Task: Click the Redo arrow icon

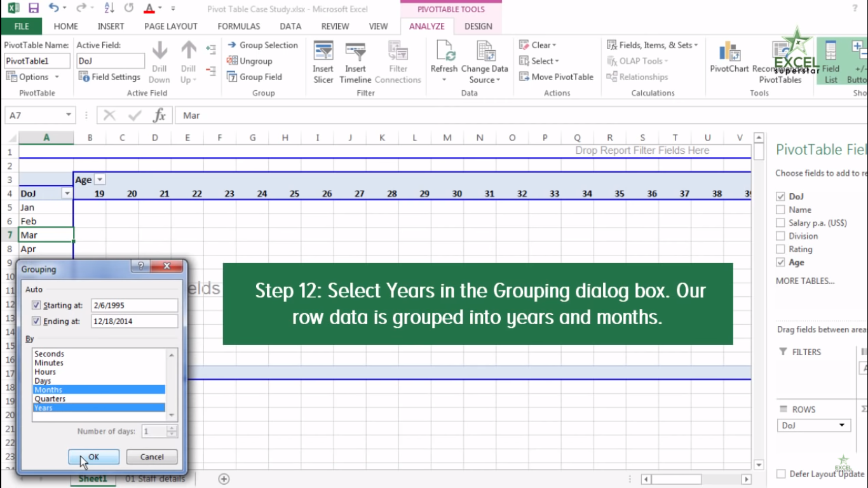Action: click(x=81, y=8)
